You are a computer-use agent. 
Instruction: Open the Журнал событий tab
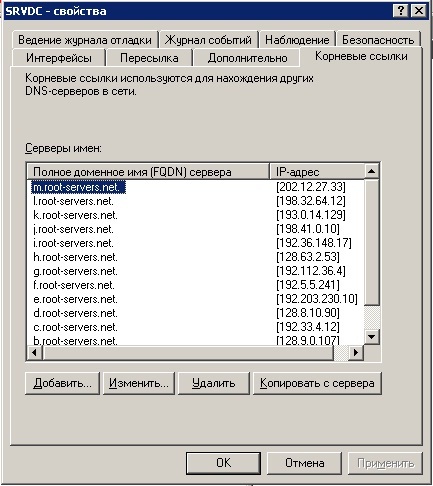(208, 40)
